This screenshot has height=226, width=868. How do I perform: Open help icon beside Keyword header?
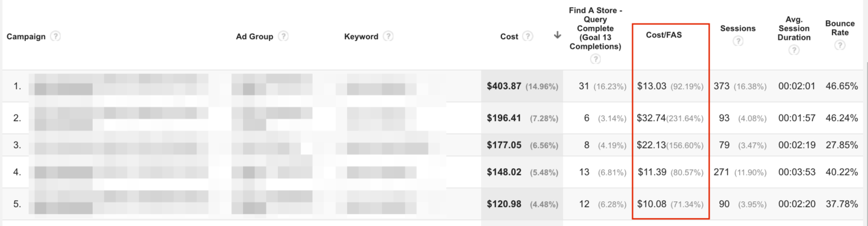click(388, 36)
